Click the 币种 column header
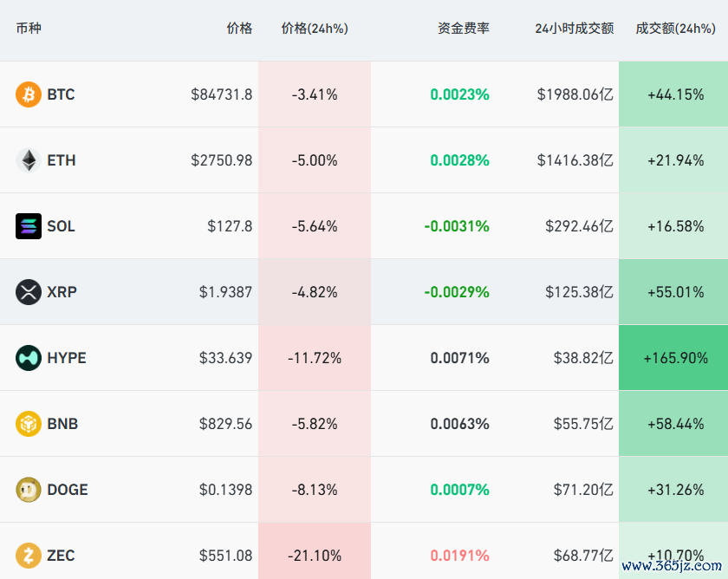This screenshot has width=728, height=579. point(29,29)
